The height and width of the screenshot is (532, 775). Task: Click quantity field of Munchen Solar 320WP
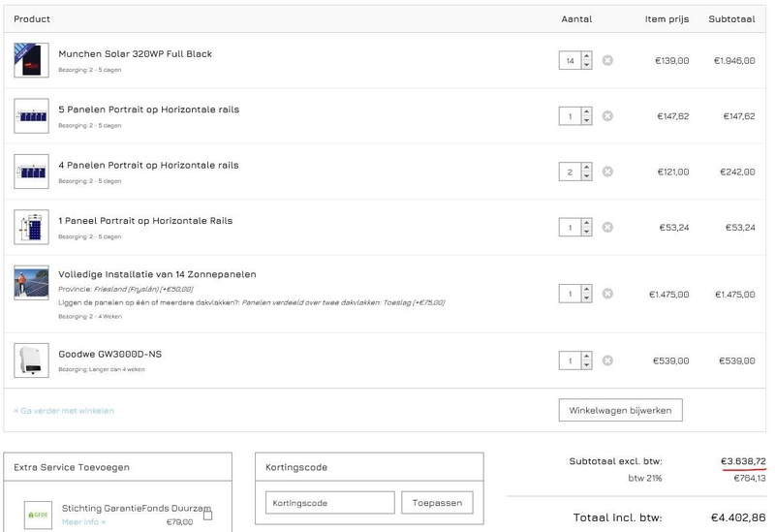coord(571,60)
